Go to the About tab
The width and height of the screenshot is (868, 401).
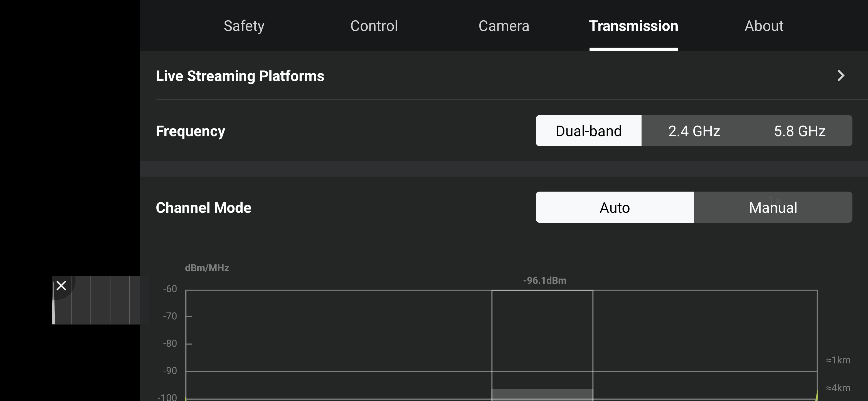(764, 26)
